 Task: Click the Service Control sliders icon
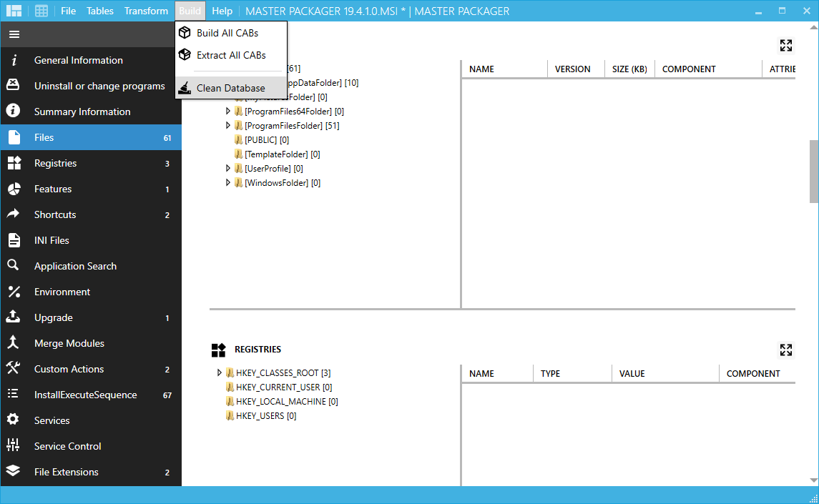[x=13, y=445]
